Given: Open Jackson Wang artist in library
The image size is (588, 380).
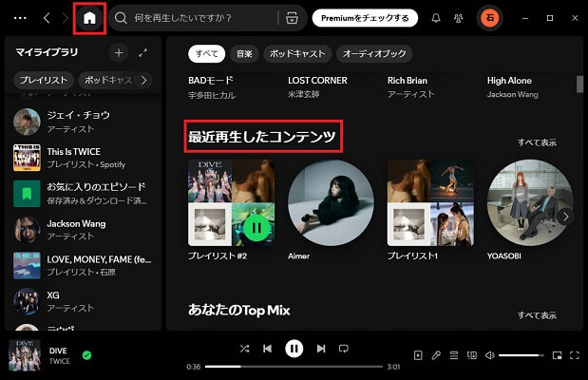Looking at the screenshot, I should pos(83,230).
